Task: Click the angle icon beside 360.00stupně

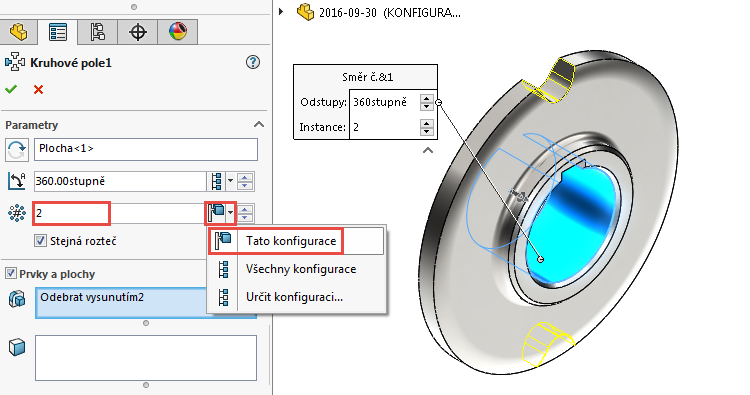Action: tap(17, 181)
